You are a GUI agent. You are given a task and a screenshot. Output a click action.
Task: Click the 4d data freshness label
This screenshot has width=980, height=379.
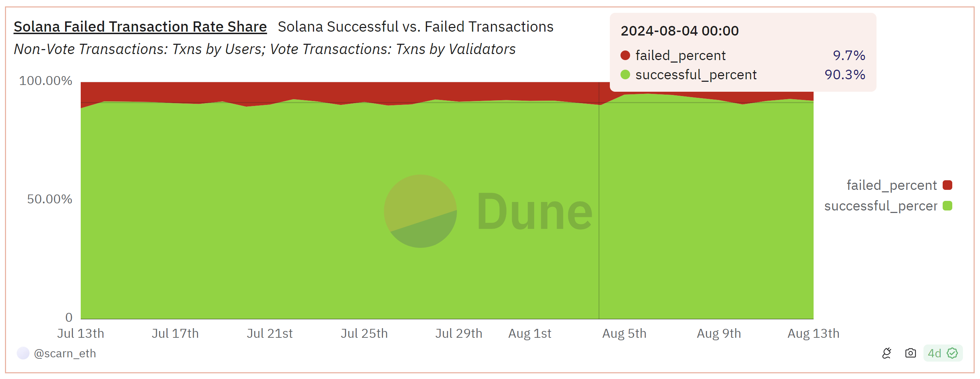[934, 353]
